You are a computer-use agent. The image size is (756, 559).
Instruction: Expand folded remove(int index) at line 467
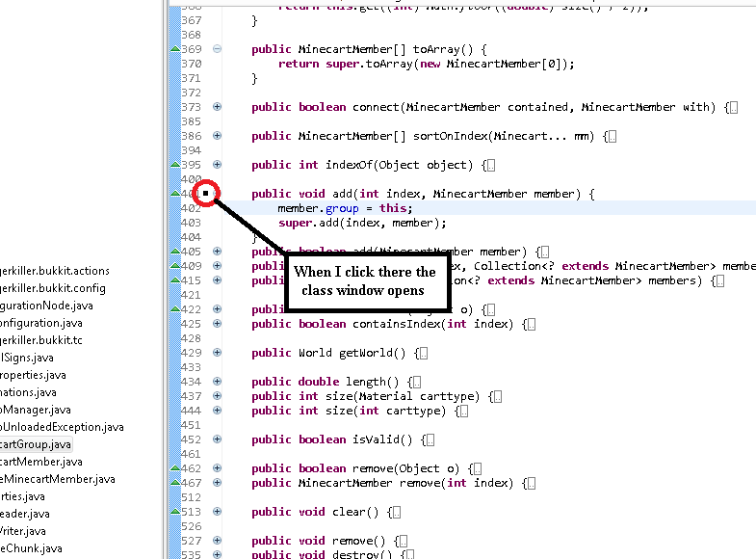[x=217, y=483]
